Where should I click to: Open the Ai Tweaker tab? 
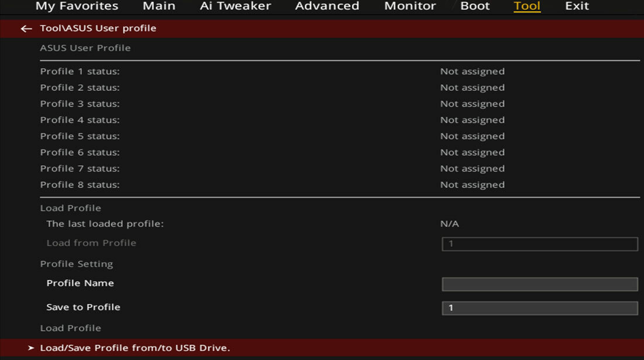click(x=235, y=6)
